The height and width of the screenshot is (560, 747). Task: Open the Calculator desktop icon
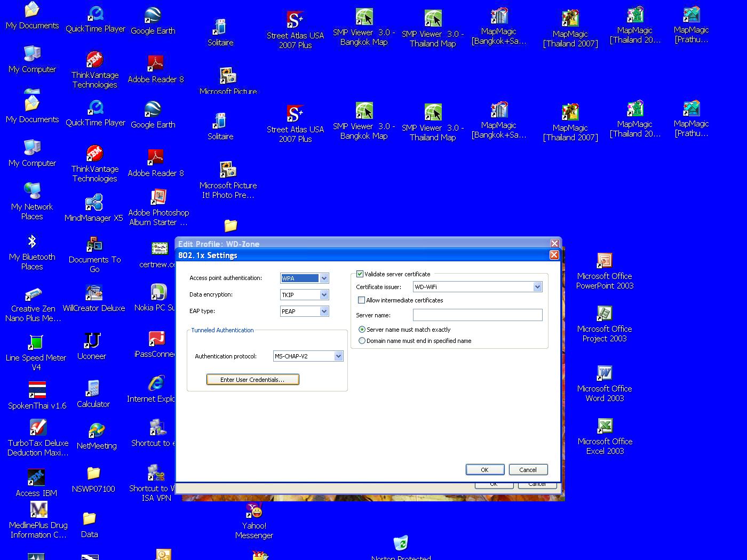[93, 389]
